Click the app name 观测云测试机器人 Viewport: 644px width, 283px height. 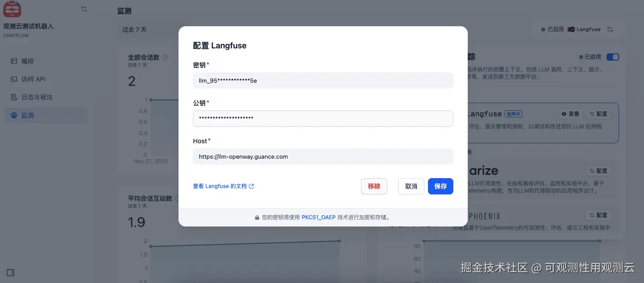(x=28, y=26)
